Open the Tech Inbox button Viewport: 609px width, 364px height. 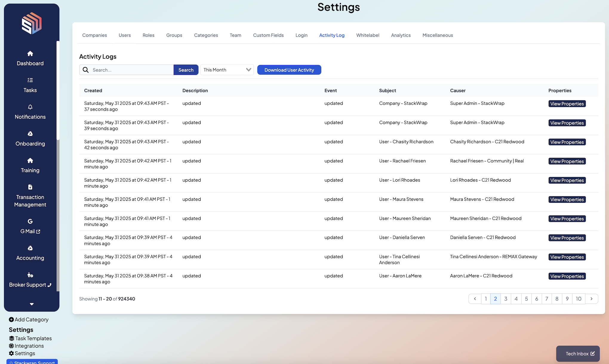(x=578, y=354)
